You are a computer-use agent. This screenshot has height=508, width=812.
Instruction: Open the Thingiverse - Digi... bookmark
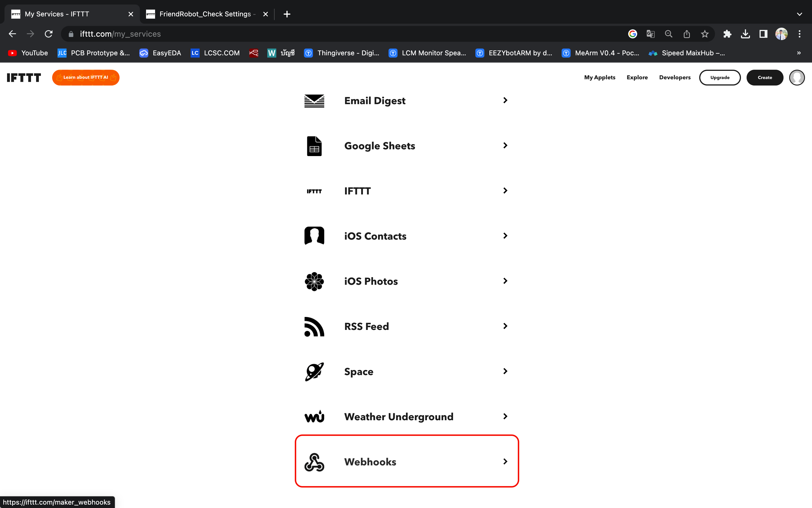click(x=342, y=53)
